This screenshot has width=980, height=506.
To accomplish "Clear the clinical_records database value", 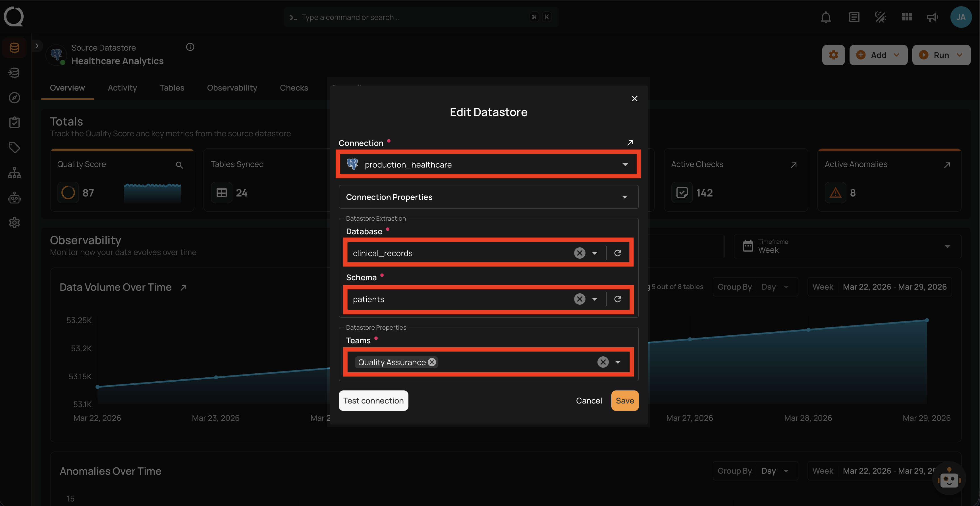I will click(x=580, y=253).
